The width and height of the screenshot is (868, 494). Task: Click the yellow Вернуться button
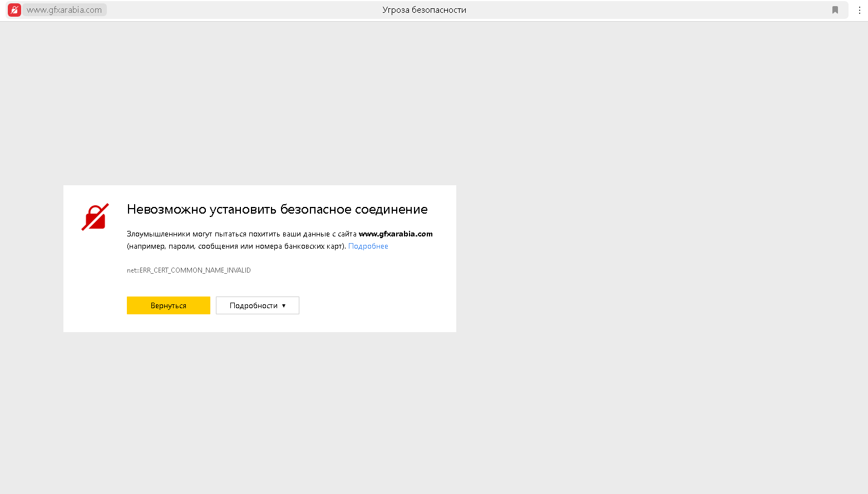(x=169, y=305)
